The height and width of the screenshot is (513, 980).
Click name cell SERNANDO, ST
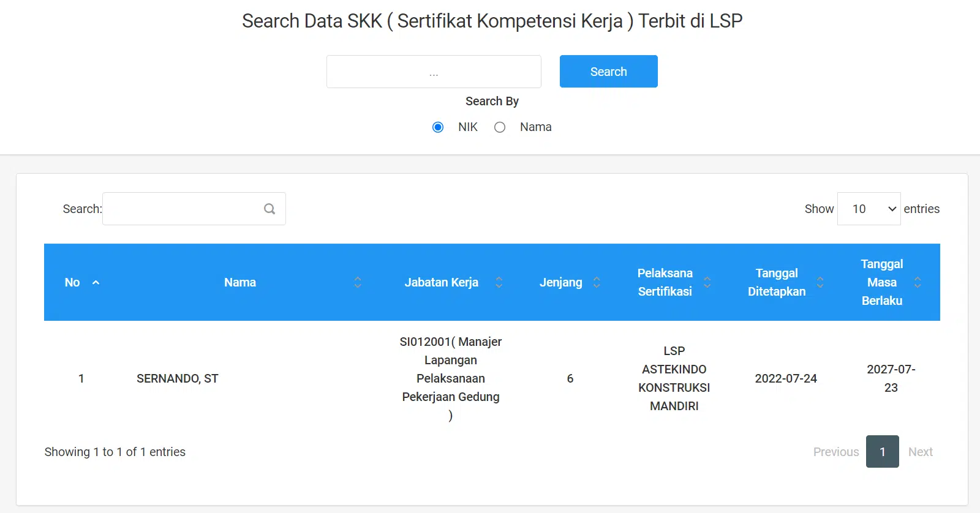[178, 378]
